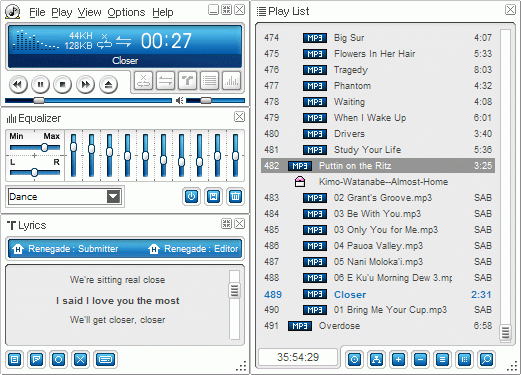
Task: Click the 00:27 elapsed time display
Action: pos(166,41)
